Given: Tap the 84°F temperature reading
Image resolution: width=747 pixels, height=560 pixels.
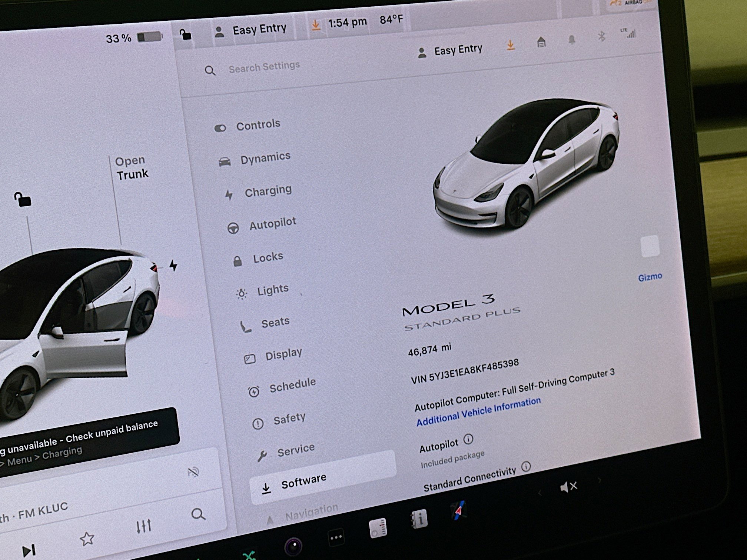Looking at the screenshot, I should [x=391, y=19].
